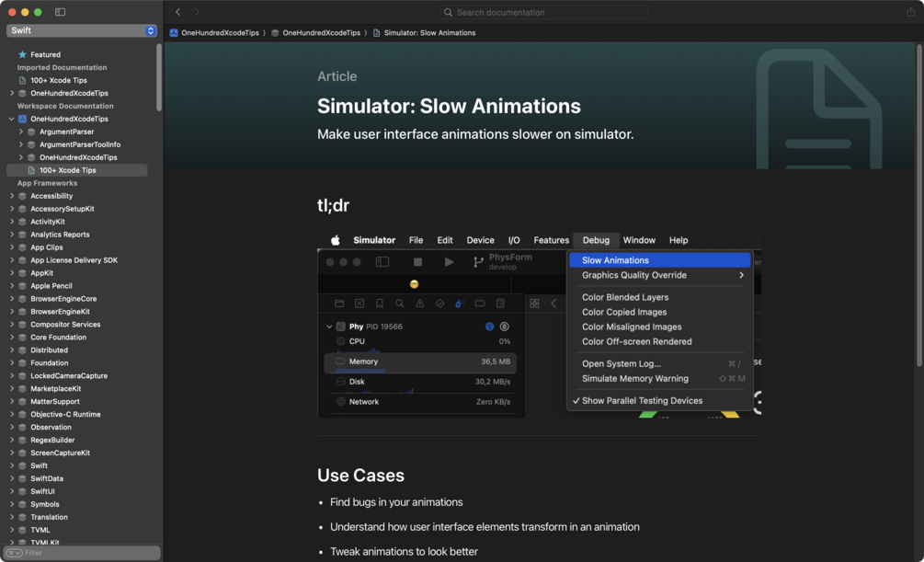The image size is (924, 562).
Task: Click the sidebar Filter text field
Action: click(81, 553)
